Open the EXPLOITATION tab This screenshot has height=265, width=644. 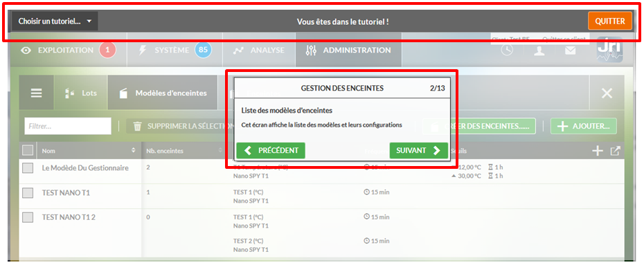point(69,50)
